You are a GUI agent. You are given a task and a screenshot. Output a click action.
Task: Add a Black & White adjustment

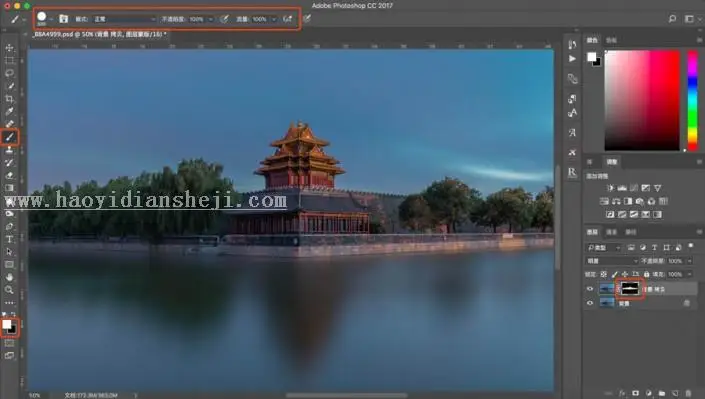(x=628, y=201)
